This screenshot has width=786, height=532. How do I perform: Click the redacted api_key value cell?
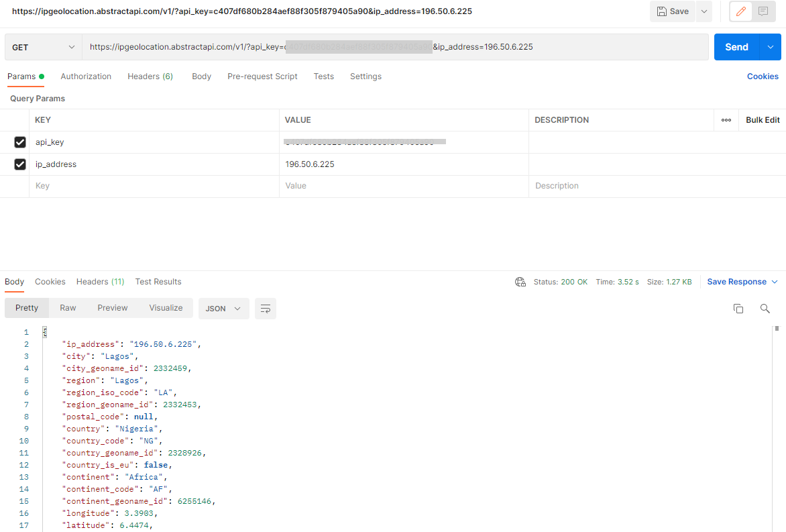(404, 142)
